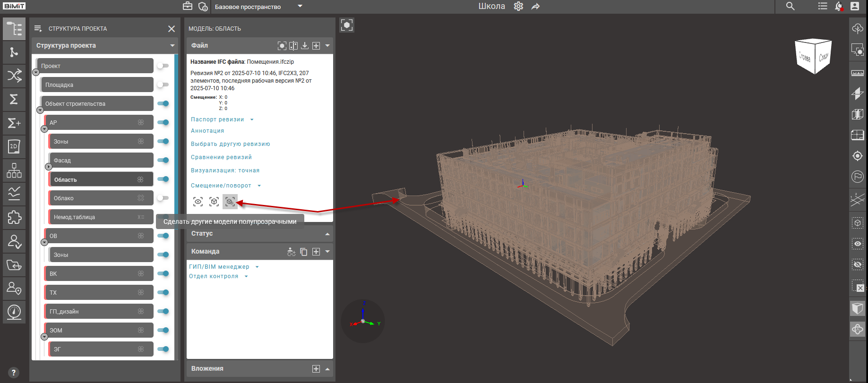The image size is (868, 383).
Task: Click the show model eye icon
Action: [x=198, y=202]
